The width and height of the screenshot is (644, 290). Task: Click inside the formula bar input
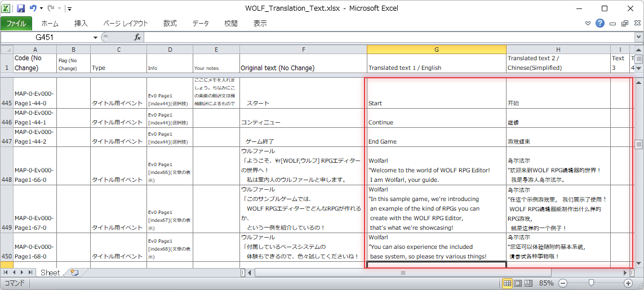click(389, 37)
